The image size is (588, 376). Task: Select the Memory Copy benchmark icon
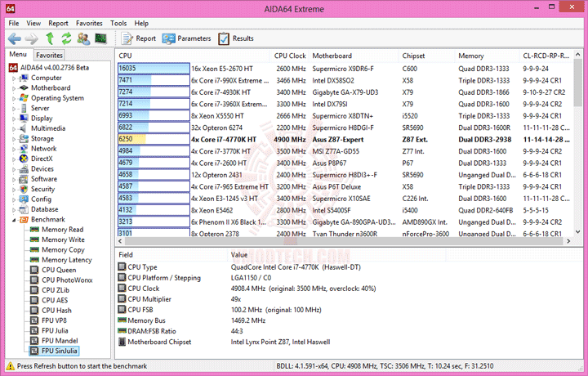(x=34, y=249)
